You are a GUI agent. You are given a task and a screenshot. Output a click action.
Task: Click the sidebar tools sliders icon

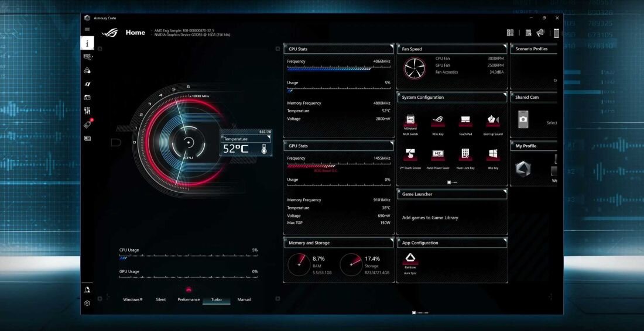87,111
